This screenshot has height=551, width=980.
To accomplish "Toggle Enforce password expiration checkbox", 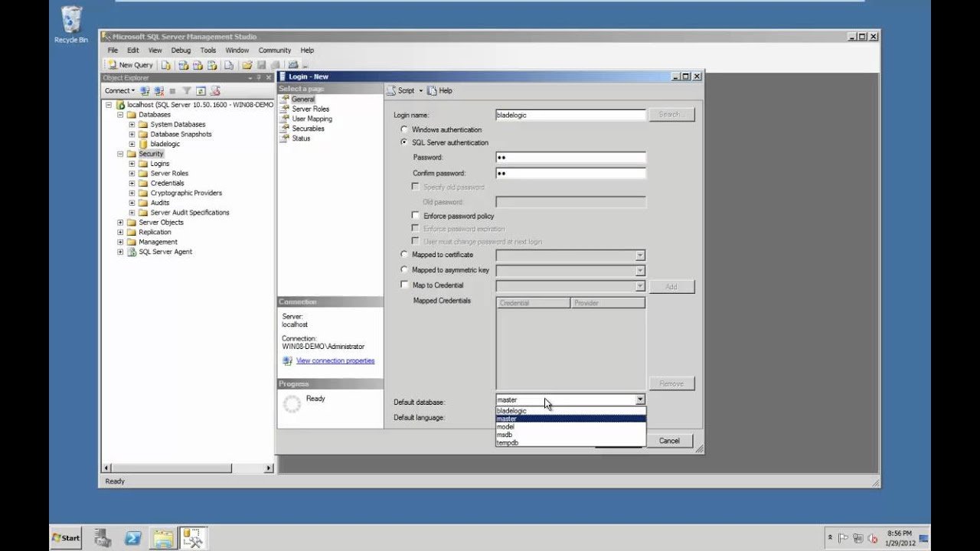I will (x=416, y=228).
